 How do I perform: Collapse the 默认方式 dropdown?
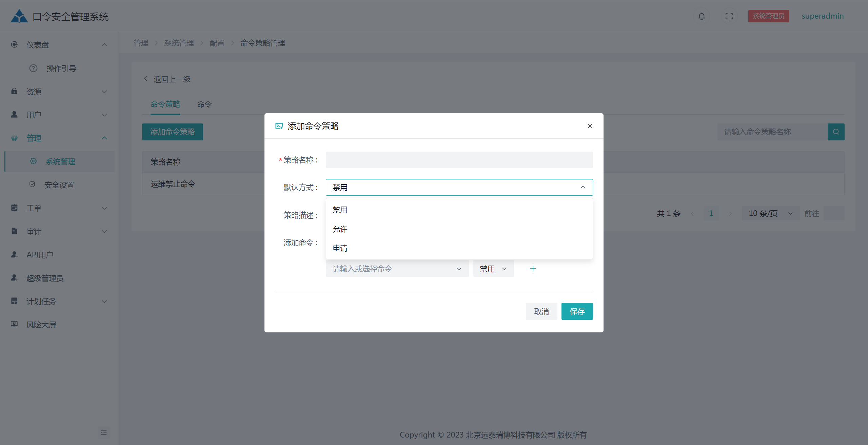(583, 187)
